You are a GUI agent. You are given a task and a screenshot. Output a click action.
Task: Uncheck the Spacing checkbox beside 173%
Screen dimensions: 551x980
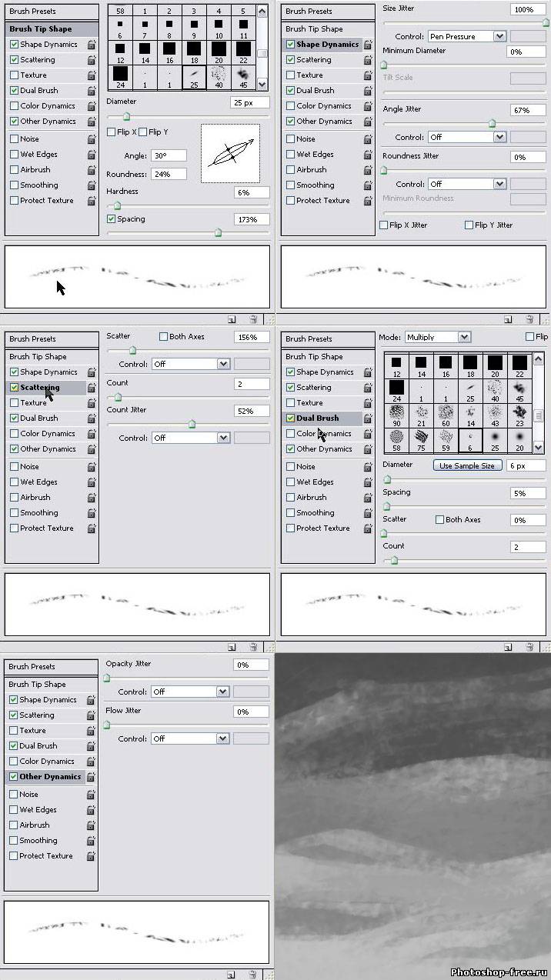112,219
